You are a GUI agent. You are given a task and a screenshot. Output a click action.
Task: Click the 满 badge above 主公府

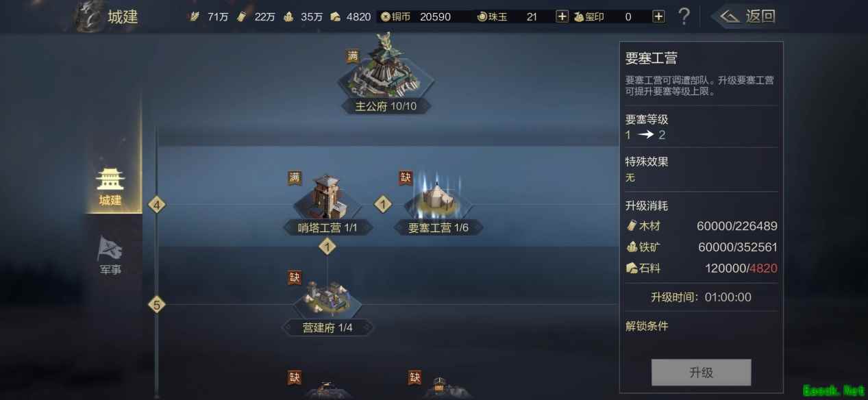pyautogui.click(x=353, y=56)
